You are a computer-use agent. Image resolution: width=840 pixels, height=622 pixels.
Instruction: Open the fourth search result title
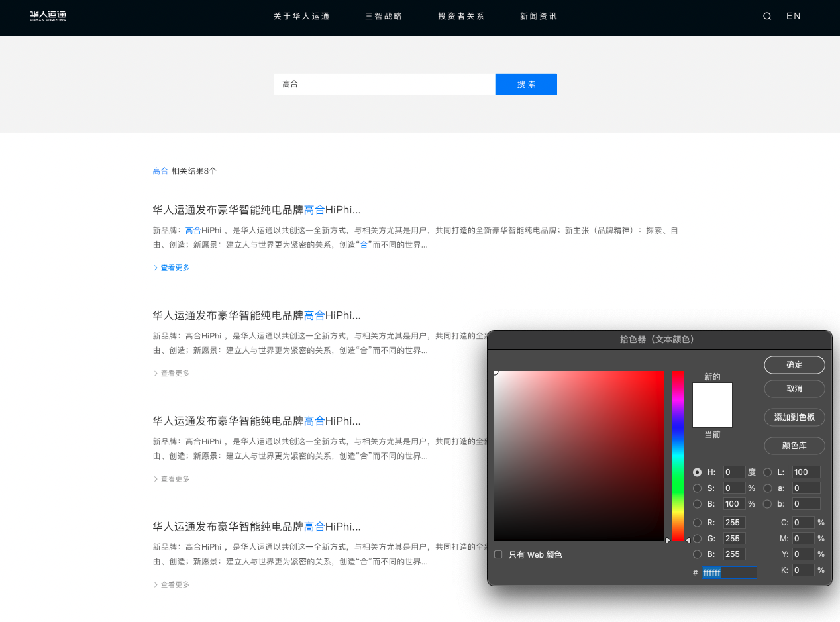257,527
